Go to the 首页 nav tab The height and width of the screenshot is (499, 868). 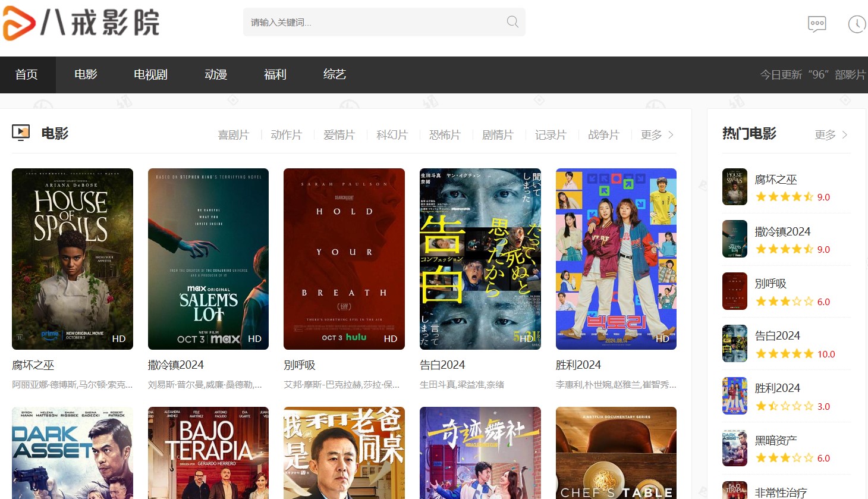(x=27, y=75)
